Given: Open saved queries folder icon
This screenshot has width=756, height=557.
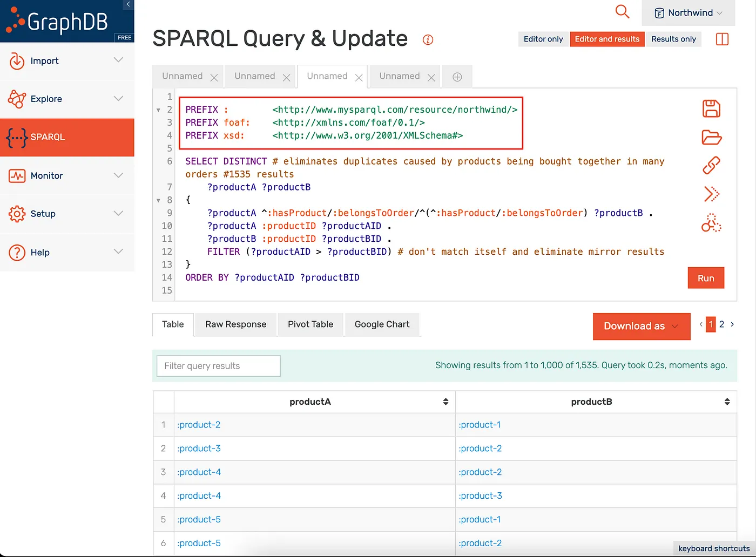Looking at the screenshot, I should pyautogui.click(x=711, y=137).
